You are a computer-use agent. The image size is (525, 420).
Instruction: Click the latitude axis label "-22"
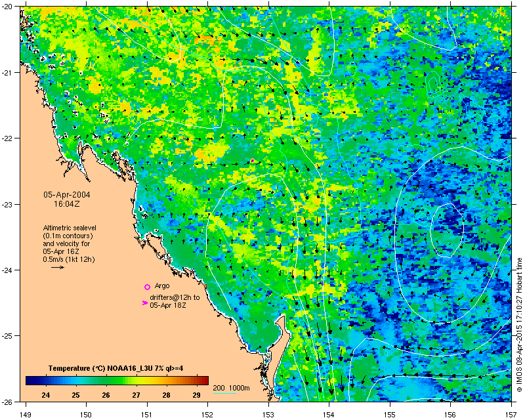(7, 138)
